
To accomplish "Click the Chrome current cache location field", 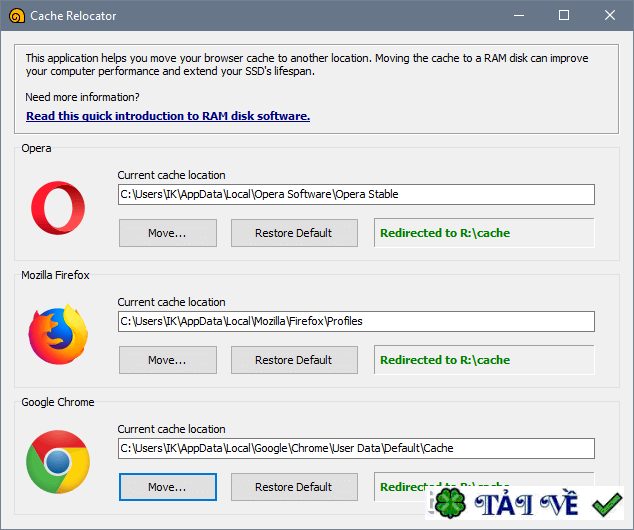I will point(356,448).
